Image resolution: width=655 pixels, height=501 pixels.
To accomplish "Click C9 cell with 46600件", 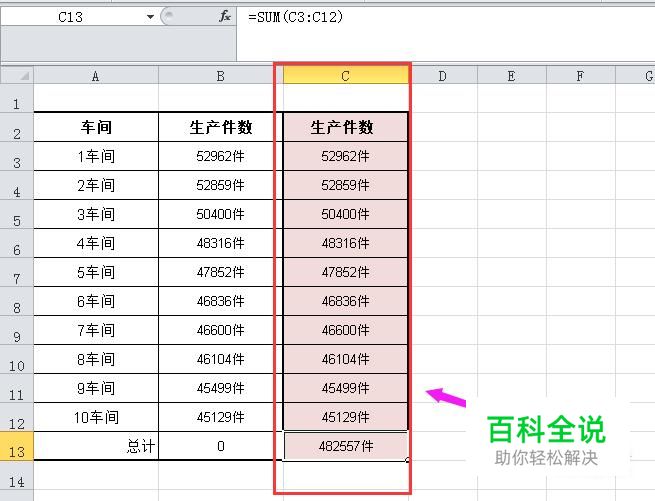I will (345, 330).
